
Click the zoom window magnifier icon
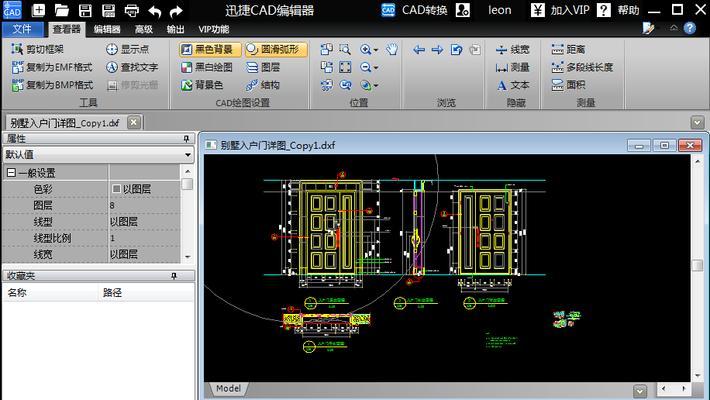click(x=345, y=49)
